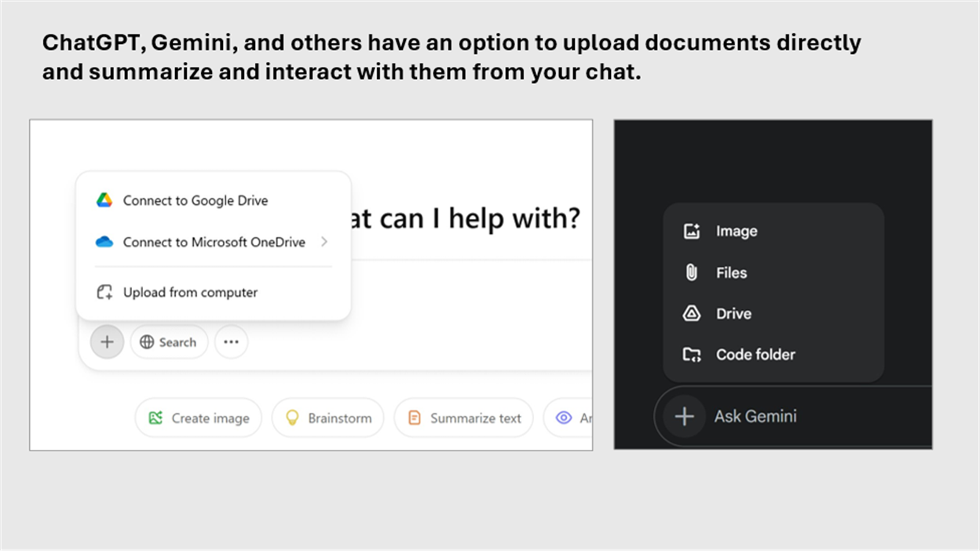The image size is (980, 551).
Task: Click the Gemini Image icon
Action: [691, 231]
